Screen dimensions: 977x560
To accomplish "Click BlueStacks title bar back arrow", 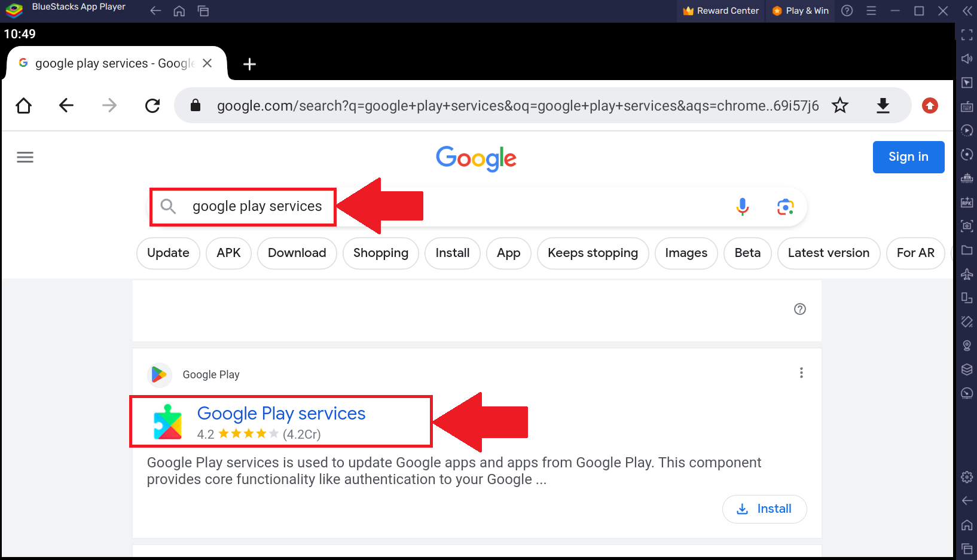I will point(155,11).
